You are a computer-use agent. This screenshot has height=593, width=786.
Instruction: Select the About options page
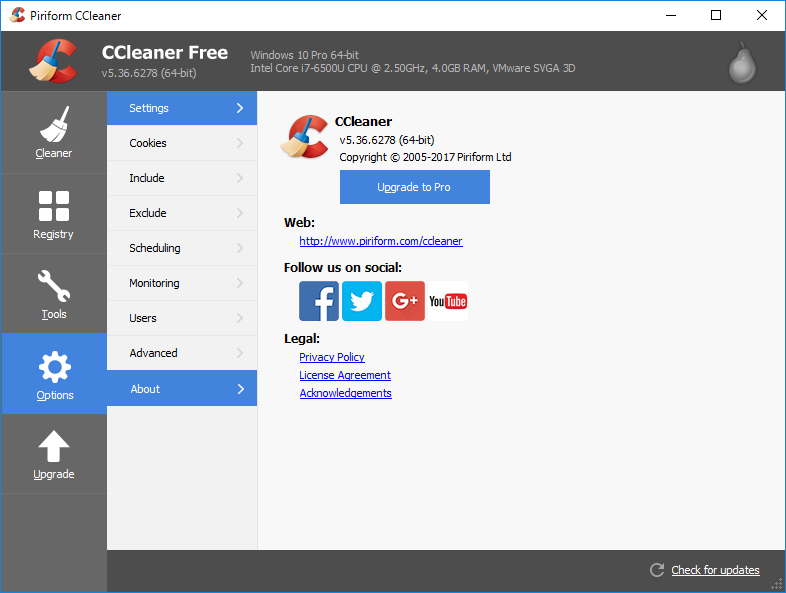[182, 388]
